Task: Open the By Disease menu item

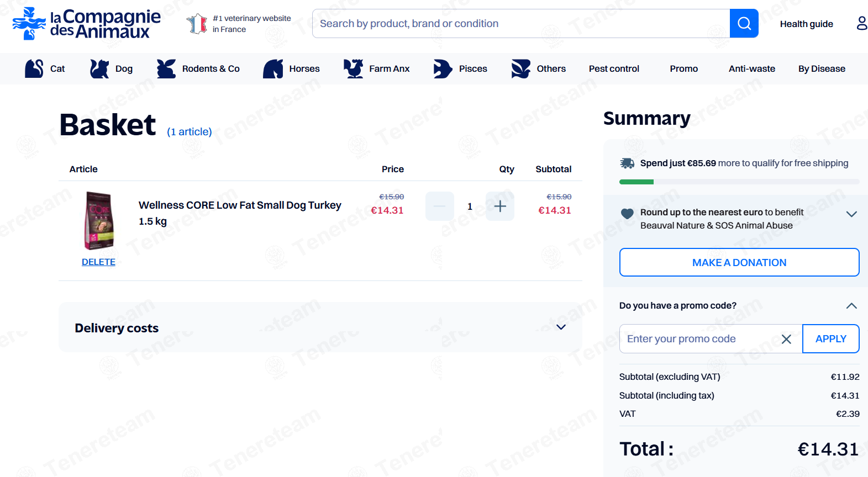Action: tap(822, 68)
